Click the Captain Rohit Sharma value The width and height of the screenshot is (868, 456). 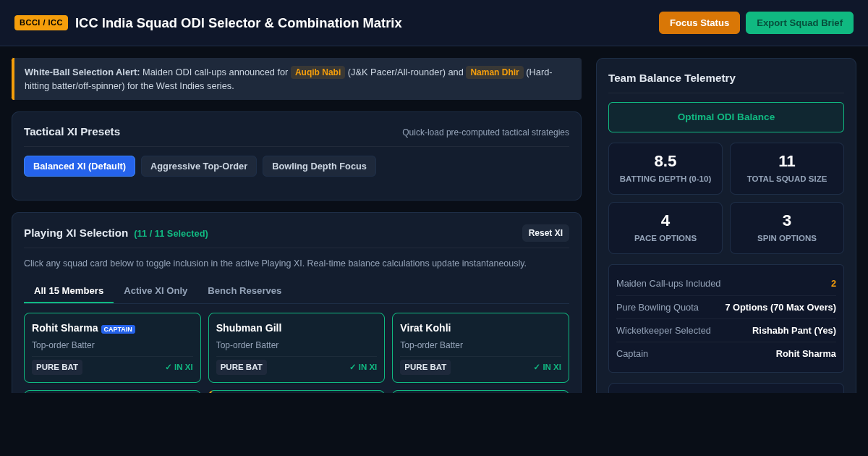click(806, 353)
